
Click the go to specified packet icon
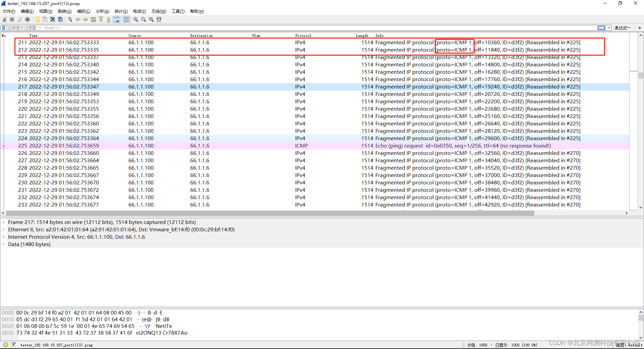93,19
